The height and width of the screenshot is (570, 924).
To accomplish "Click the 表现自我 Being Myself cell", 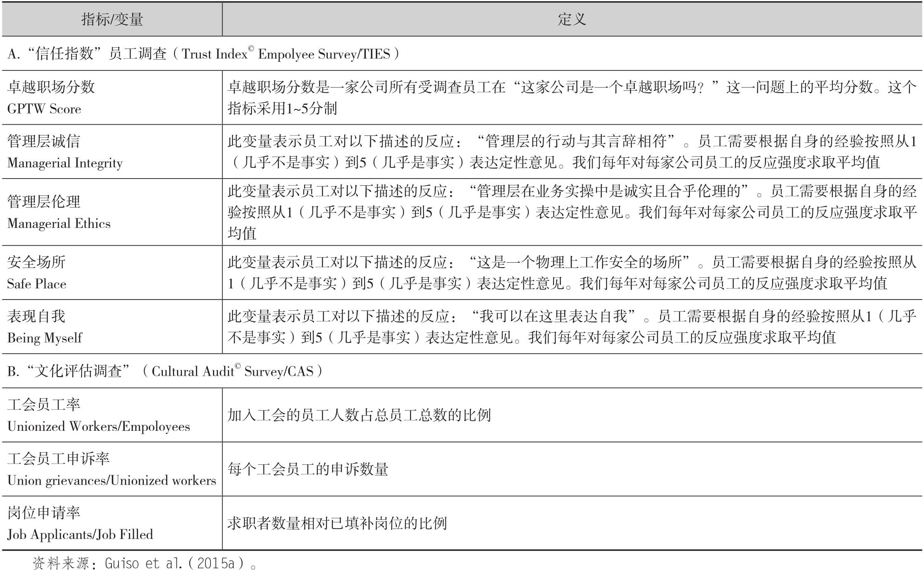I will click(x=44, y=327).
